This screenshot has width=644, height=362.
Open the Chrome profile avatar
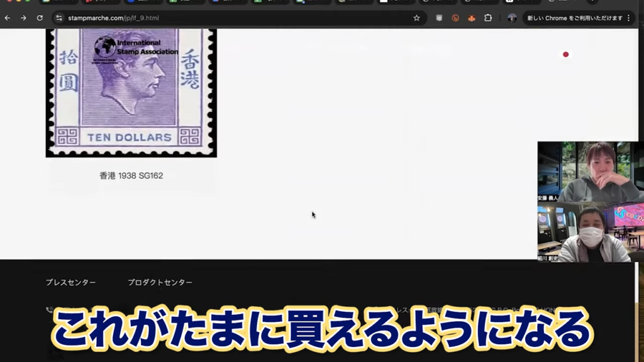(x=512, y=18)
